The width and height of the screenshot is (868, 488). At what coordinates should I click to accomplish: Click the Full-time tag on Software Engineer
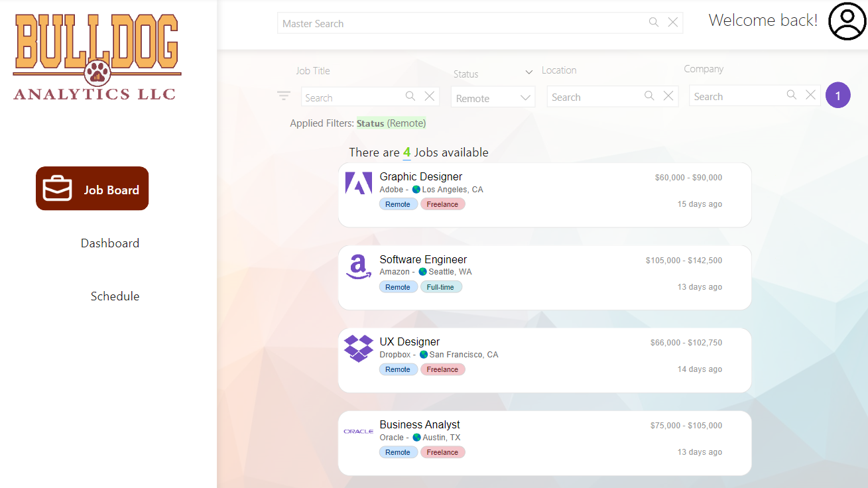(x=441, y=287)
